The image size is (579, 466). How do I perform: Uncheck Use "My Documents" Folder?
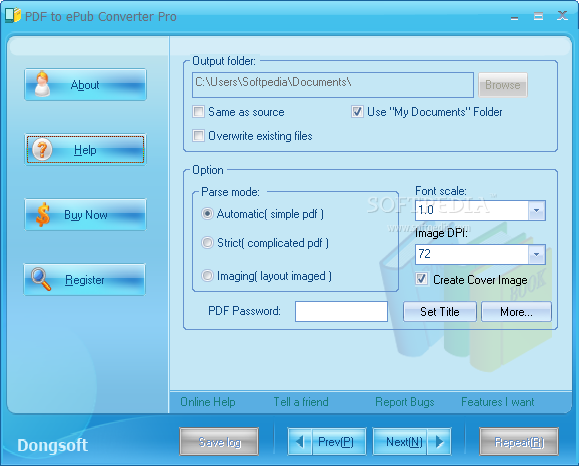(x=357, y=112)
